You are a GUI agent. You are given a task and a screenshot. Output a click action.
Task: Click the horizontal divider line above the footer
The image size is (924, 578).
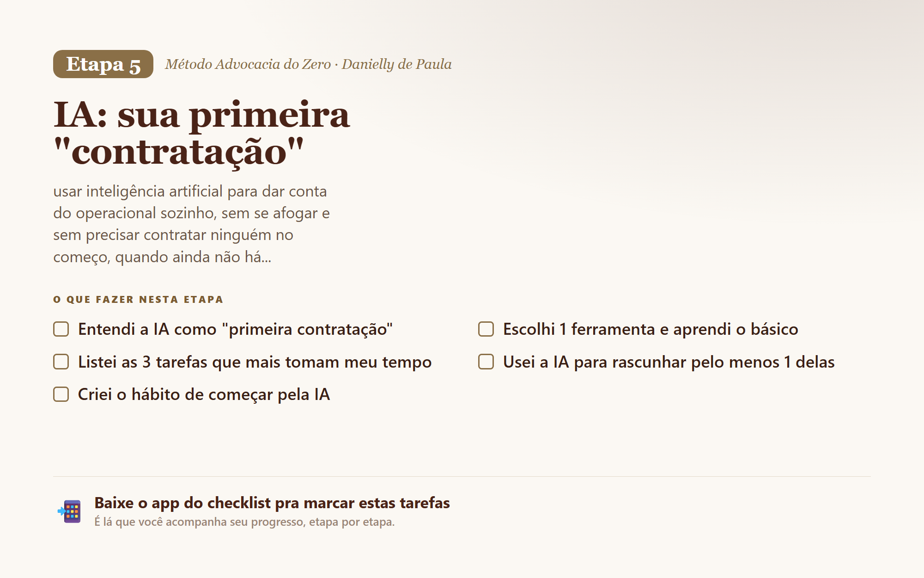[x=462, y=476]
